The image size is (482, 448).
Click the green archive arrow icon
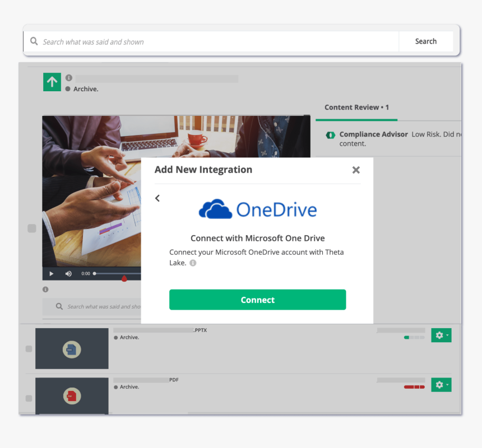(52, 82)
